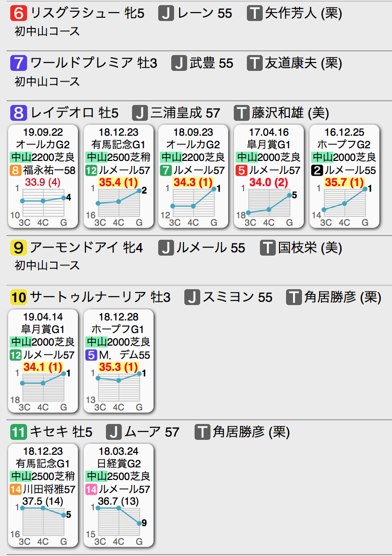
Task: Click orange gate 14 badge beside 川田将雅57
Action: [x=15, y=490]
